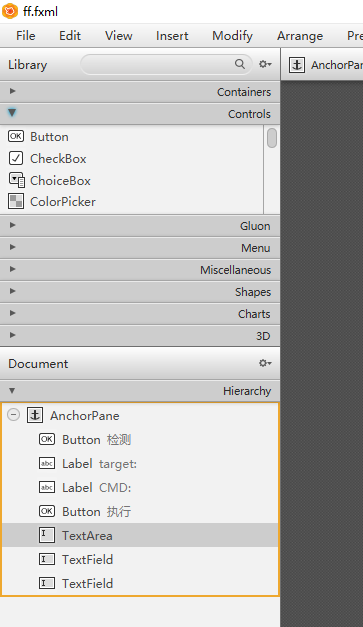Viewport: 363px width, 627px height.
Task: Open the Library settings gear menu
Action: coord(265,64)
